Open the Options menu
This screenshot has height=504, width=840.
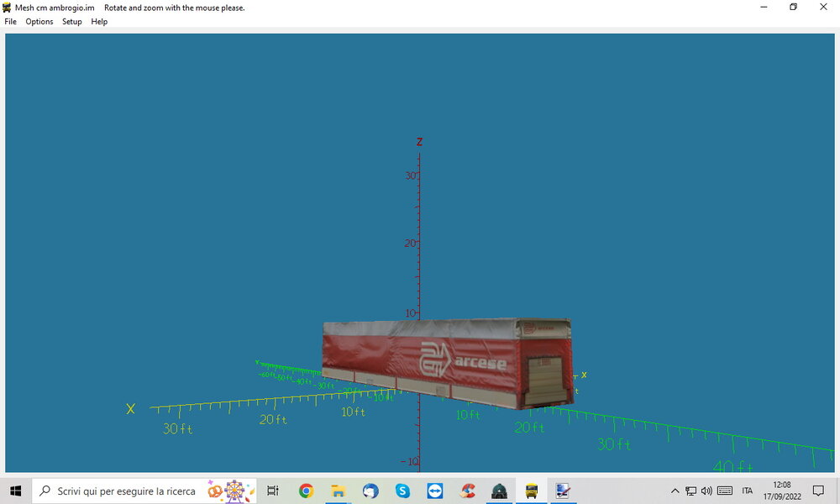pos(39,22)
